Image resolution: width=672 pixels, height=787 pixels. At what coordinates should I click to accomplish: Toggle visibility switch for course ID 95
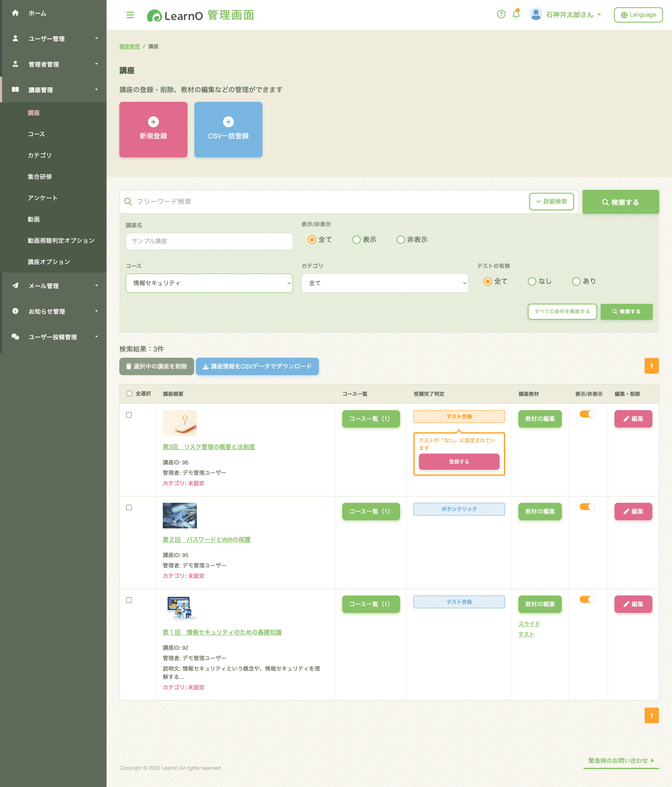[587, 507]
